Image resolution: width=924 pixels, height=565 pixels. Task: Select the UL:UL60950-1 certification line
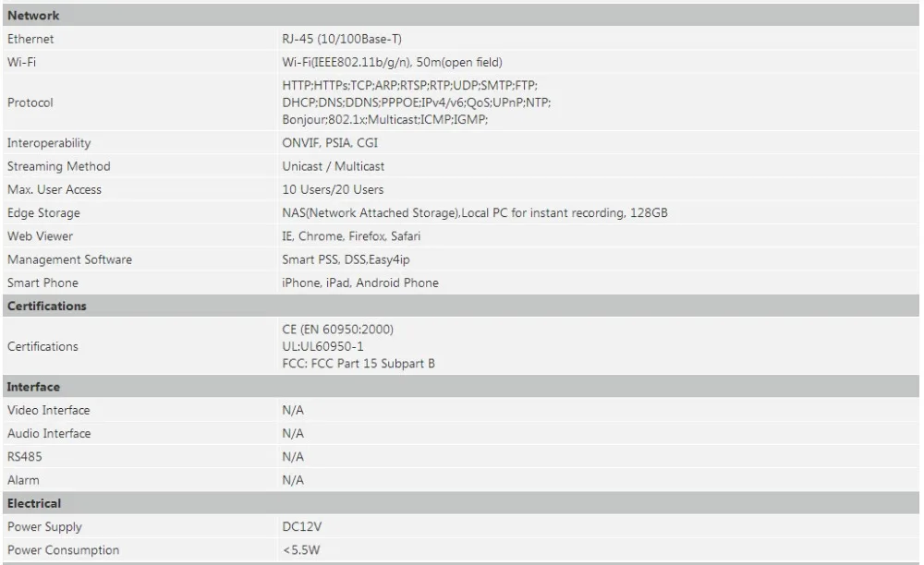coord(322,346)
